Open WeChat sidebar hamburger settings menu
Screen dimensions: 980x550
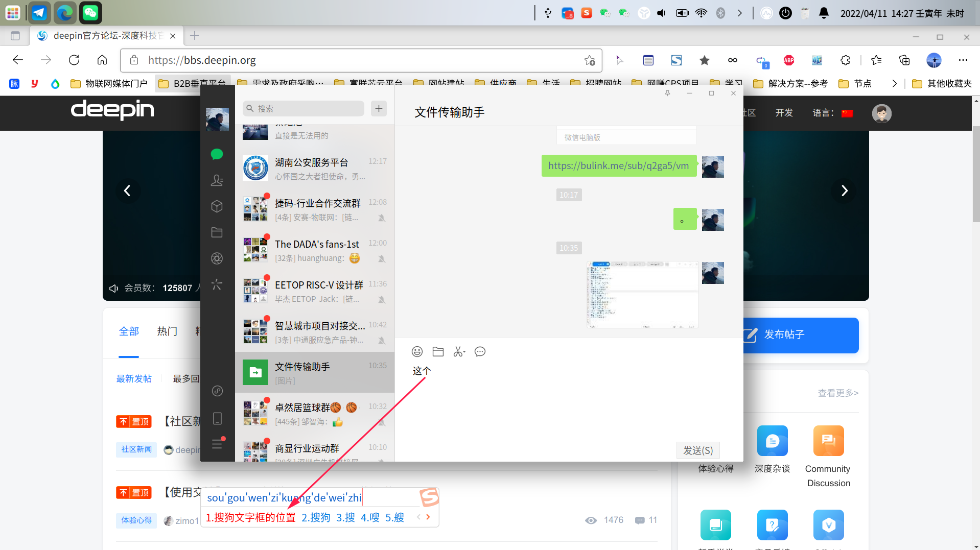click(217, 443)
